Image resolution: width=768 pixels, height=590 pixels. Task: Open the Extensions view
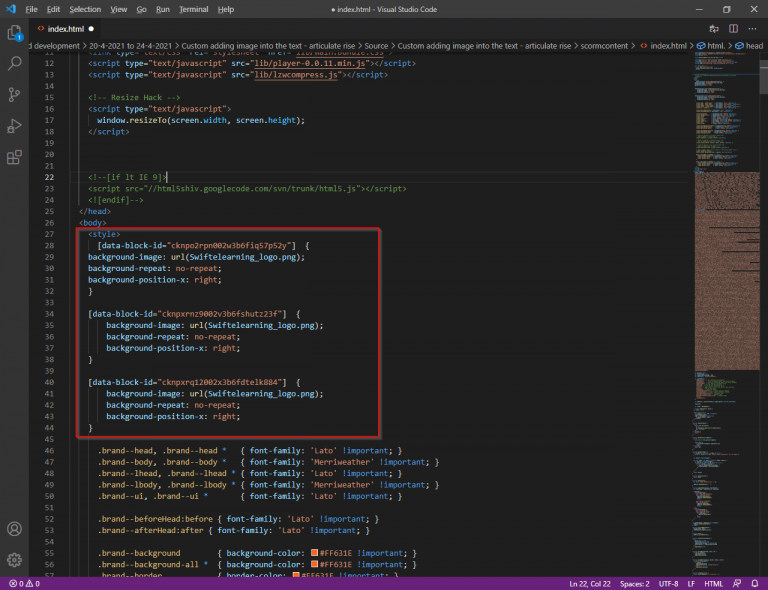coord(15,157)
